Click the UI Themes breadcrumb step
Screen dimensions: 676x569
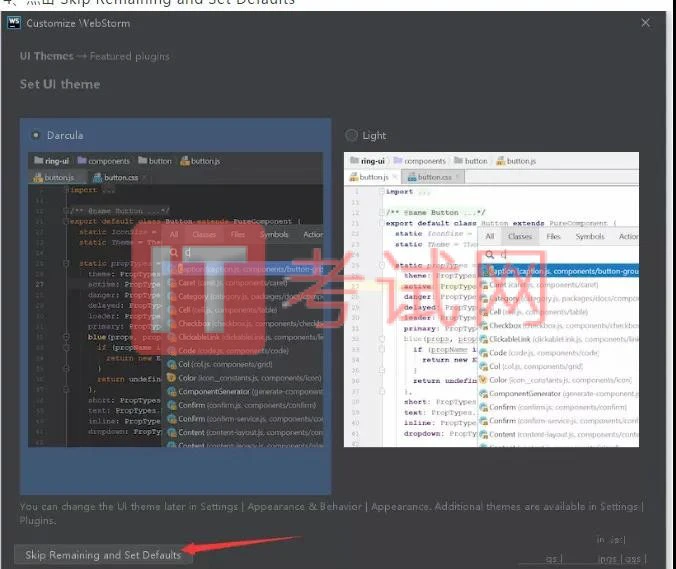tap(47, 56)
